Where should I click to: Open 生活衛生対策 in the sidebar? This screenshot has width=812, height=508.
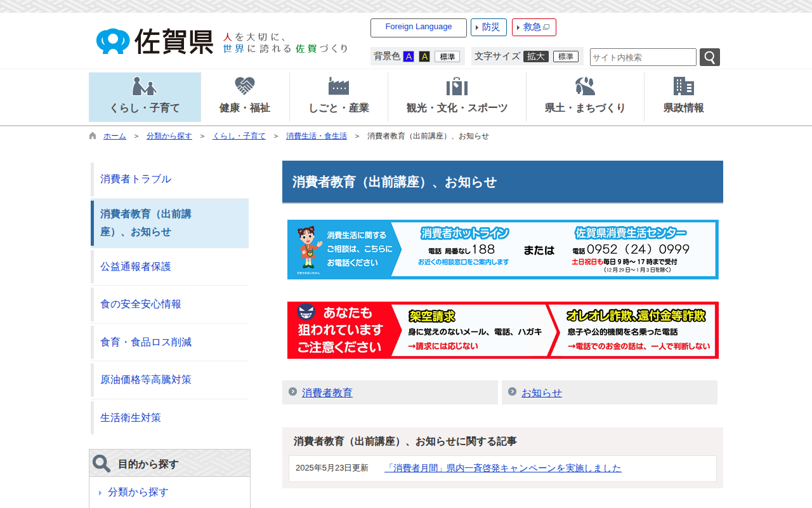169,418
